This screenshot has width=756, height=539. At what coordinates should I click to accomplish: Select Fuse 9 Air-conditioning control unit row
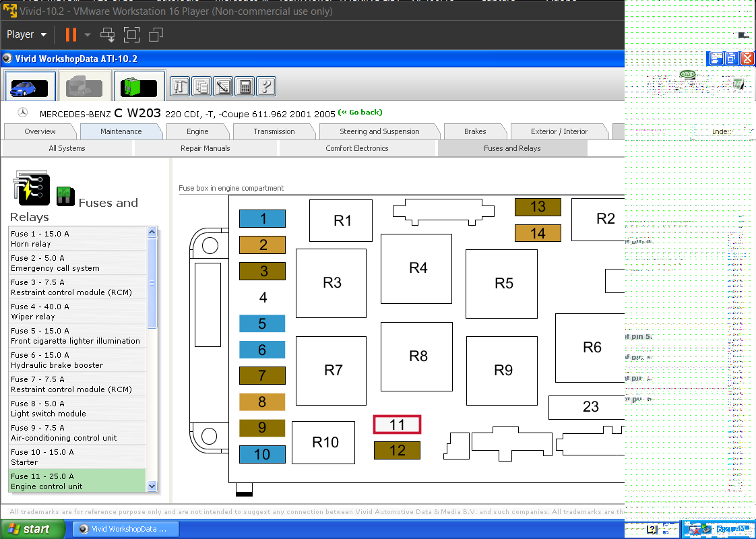click(x=77, y=433)
